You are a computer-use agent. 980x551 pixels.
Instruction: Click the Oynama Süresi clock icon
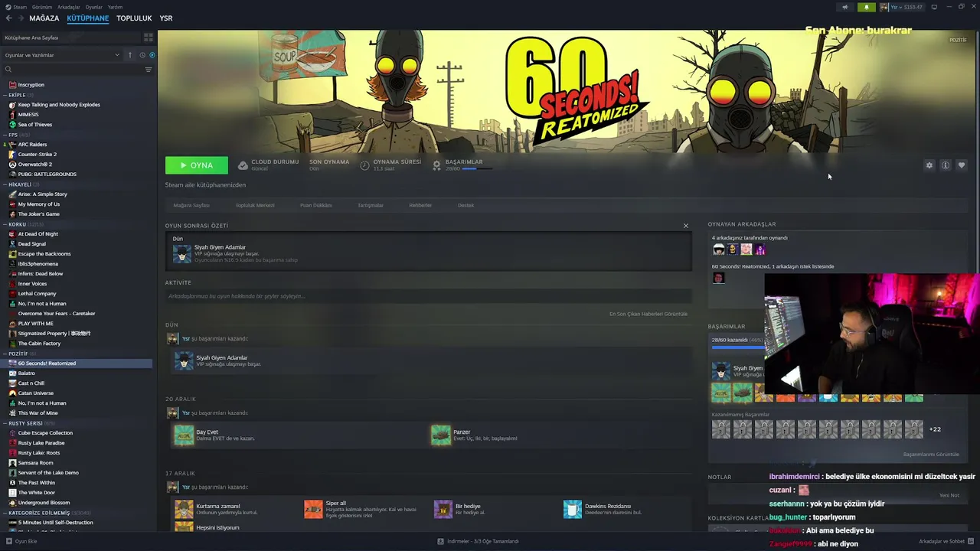click(x=364, y=165)
